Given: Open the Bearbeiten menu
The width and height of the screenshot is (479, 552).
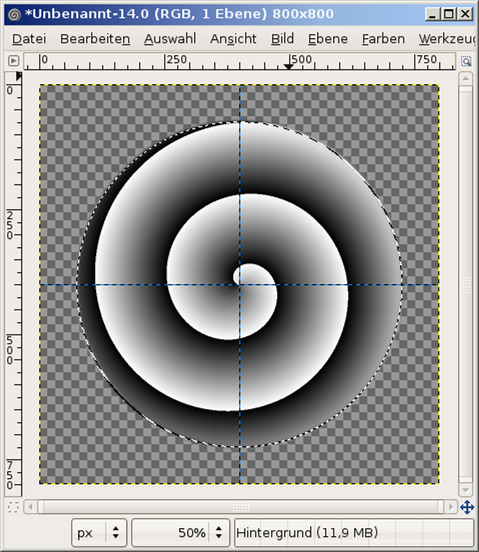Looking at the screenshot, I should 95,39.
